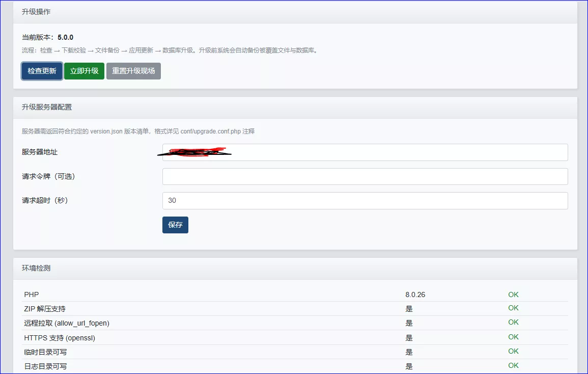Click the 服务器地址 field label
This screenshot has height=374, width=588.
tap(40, 152)
